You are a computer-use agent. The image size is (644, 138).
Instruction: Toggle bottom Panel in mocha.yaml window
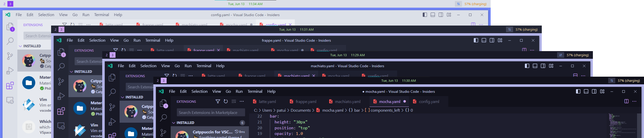(586, 91)
